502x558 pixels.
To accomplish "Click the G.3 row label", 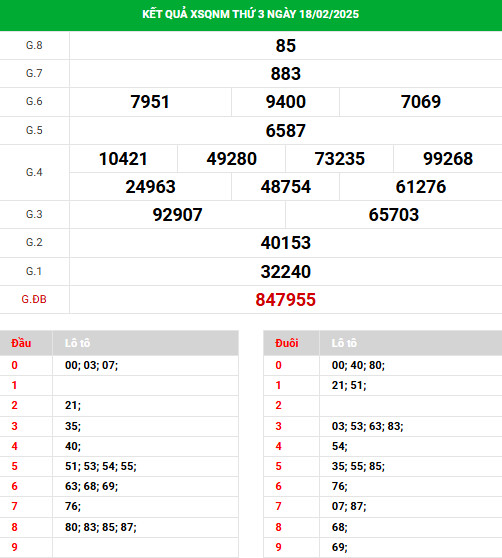I will pos(34,214).
